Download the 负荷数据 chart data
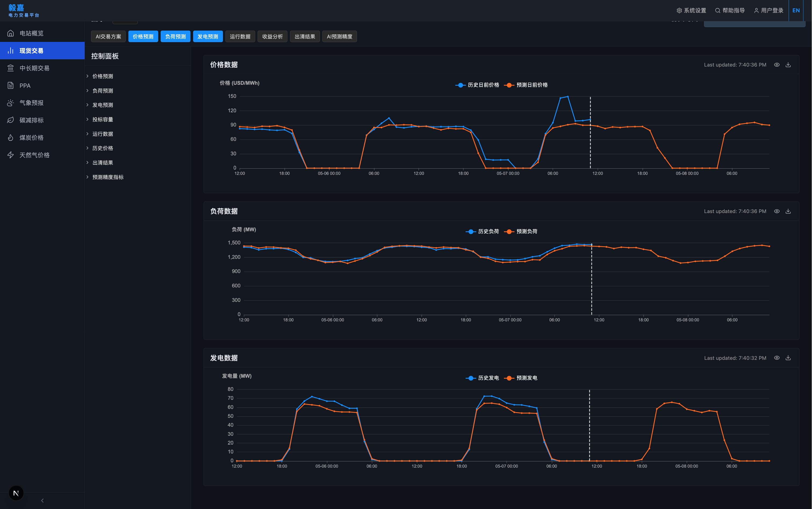Screen dimensions: 812x509 (x=788, y=211)
